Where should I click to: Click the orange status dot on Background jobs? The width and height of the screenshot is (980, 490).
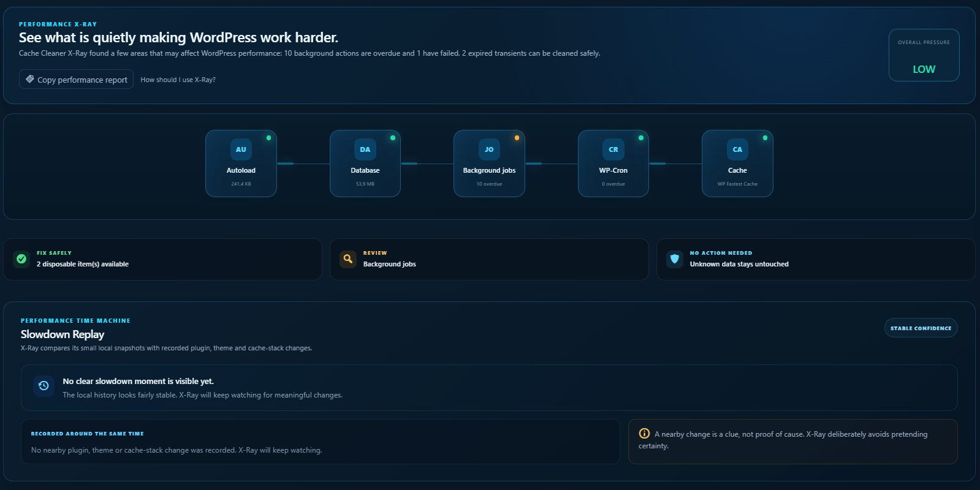tap(517, 138)
